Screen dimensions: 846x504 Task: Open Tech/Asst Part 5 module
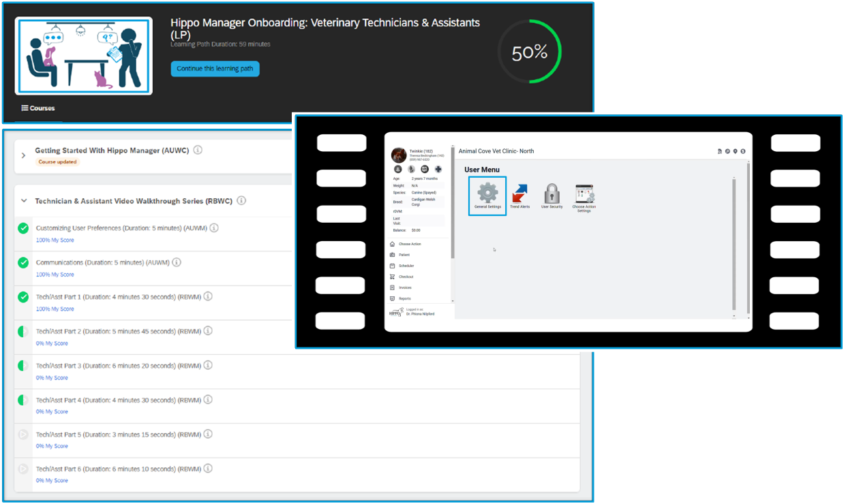click(x=119, y=434)
